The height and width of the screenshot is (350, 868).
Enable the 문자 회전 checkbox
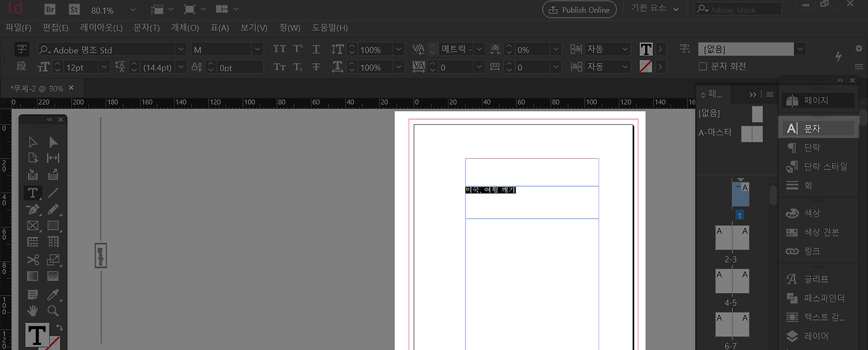[x=703, y=66]
